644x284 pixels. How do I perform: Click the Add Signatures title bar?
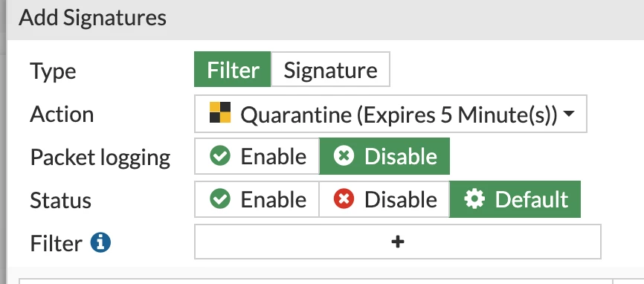click(x=325, y=19)
